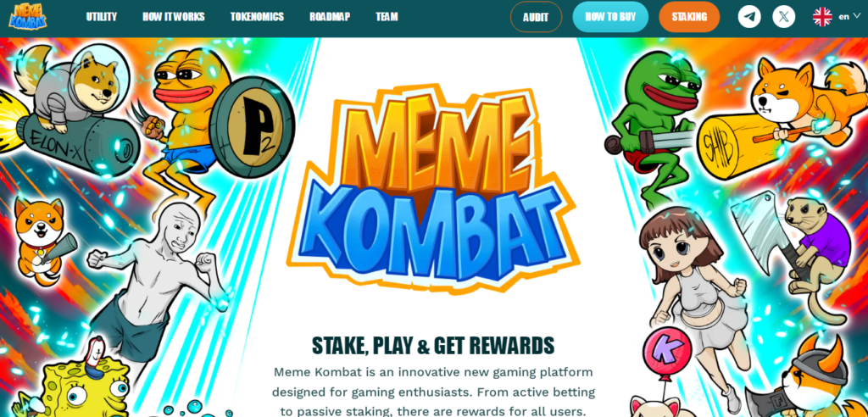The width and height of the screenshot is (868, 417).
Task: Open the Team nav link
Action: click(x=387, y=17)
